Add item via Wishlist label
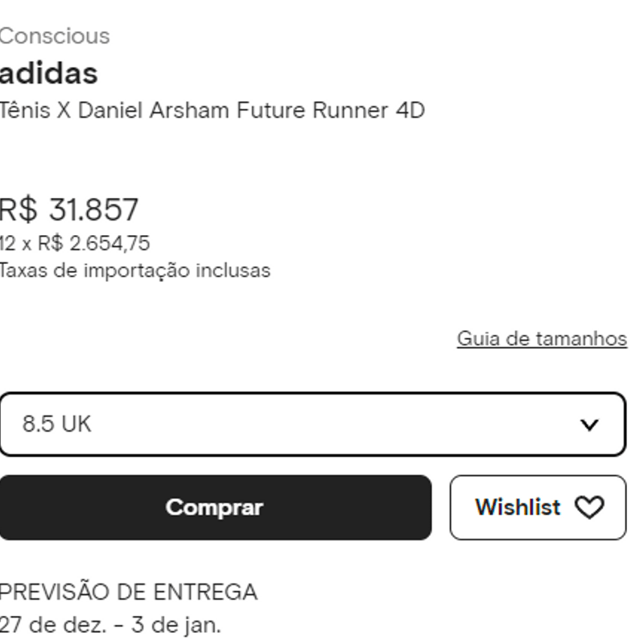Viewport: 644px width, 644px height. coord(518,507)
